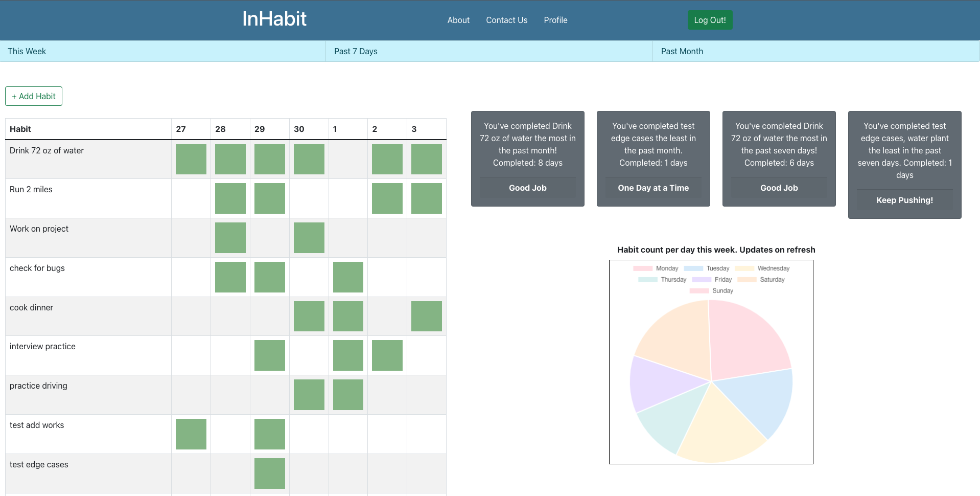This screenshot has width=980, height=496.
Task: Unmark Run 2 miles on day 28
Action: [230, 198]
